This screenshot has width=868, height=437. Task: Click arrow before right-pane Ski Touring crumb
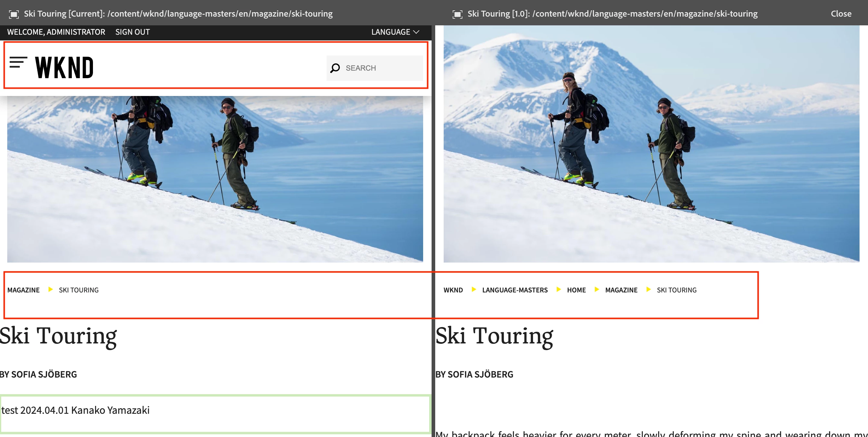pyautogui.click(x=648, y=289)
